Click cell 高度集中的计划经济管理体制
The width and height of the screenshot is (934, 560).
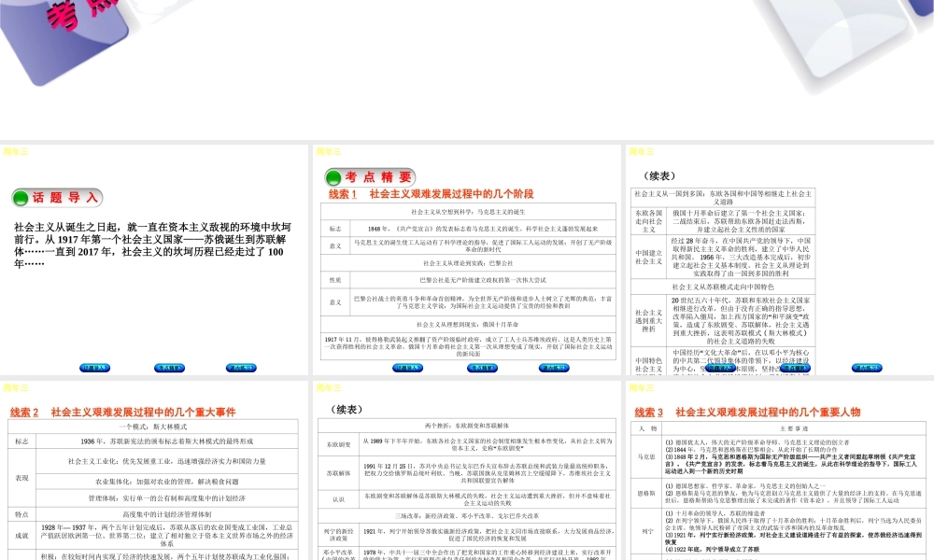click(x=167, y=514)
